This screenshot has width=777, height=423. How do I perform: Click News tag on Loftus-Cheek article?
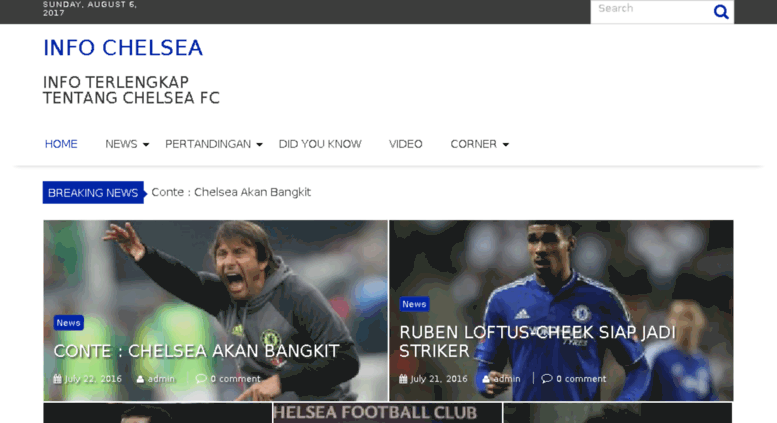click(x=414, y=304)
